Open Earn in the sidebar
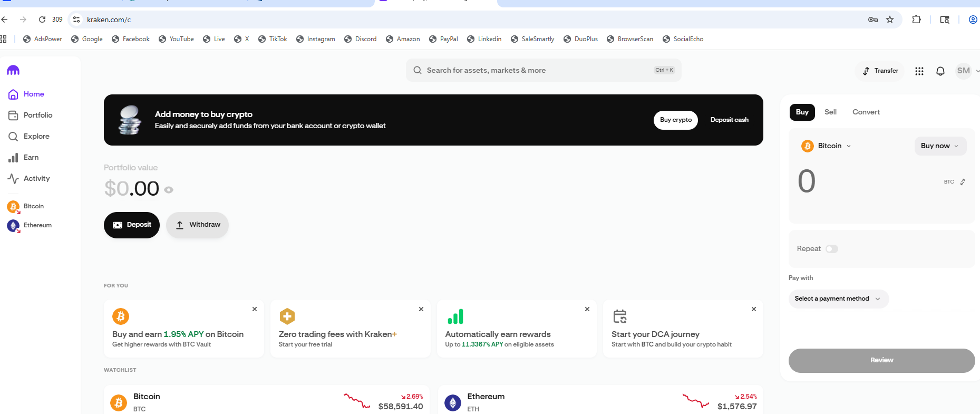 click(x=24, y=158)
